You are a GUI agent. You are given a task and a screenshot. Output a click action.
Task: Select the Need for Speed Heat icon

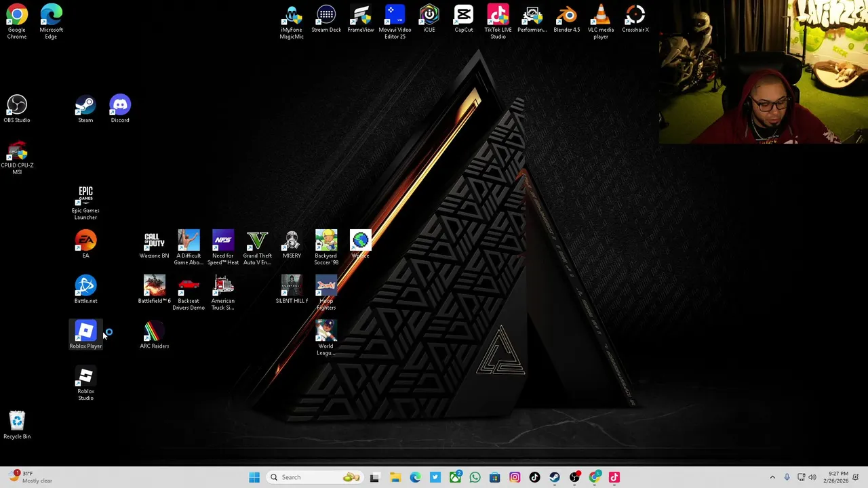click(x=223, y=247)
